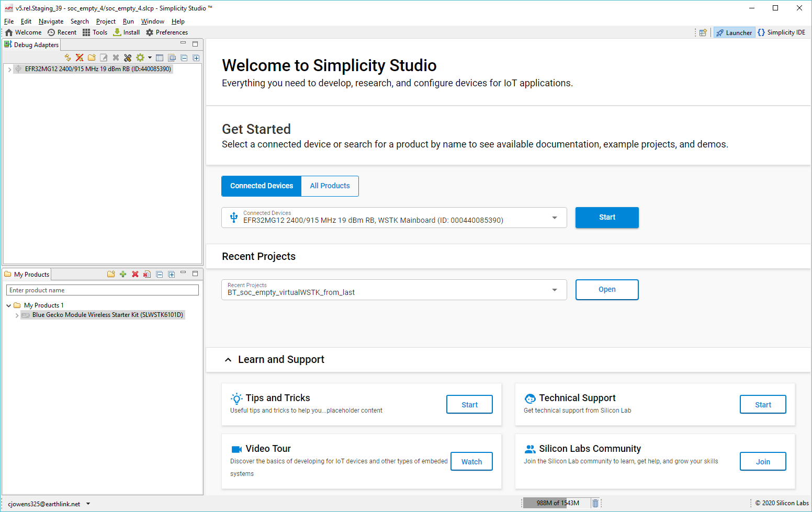The width and height of the screenshot is (812, 512).
Task: Click the green plus icon in My Products
Action: pyautogui.click(x=123, y=274)
